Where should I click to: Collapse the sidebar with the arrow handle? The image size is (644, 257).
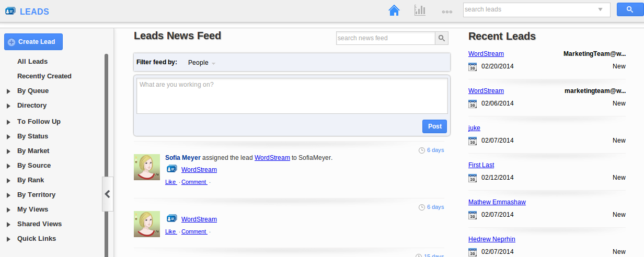(x=107, y=194)
